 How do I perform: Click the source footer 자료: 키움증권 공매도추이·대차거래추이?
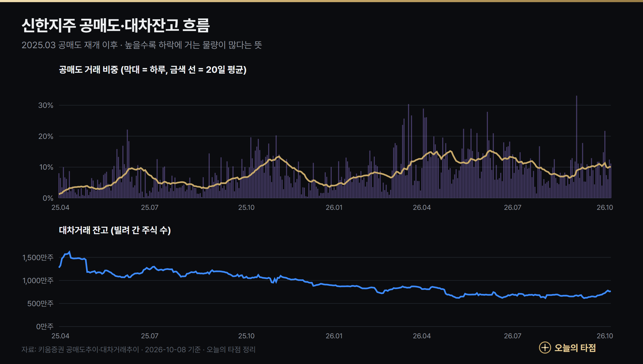click(138, 350)
